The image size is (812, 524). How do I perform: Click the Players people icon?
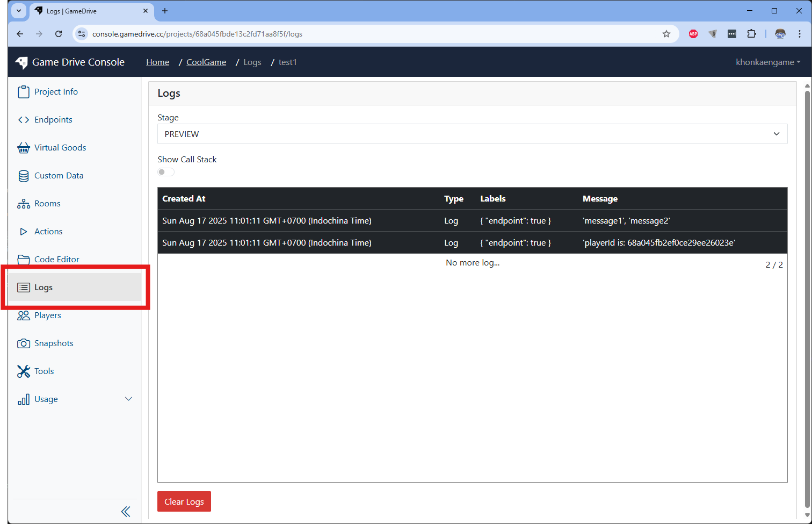click(24, 315)
